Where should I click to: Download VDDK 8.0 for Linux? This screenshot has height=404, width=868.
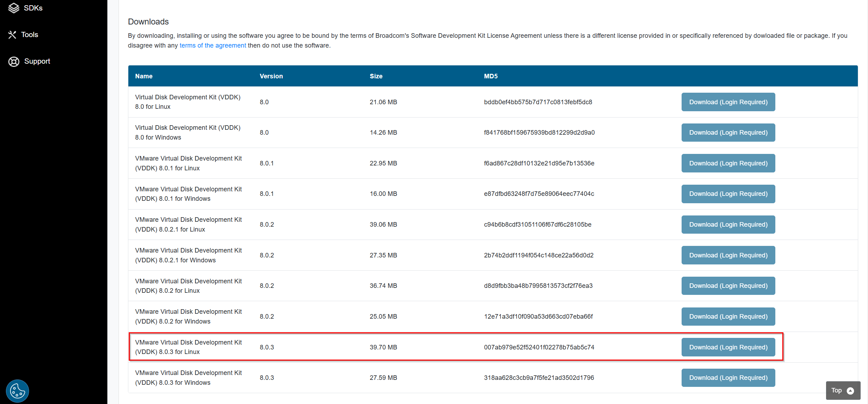coord(728,102)
